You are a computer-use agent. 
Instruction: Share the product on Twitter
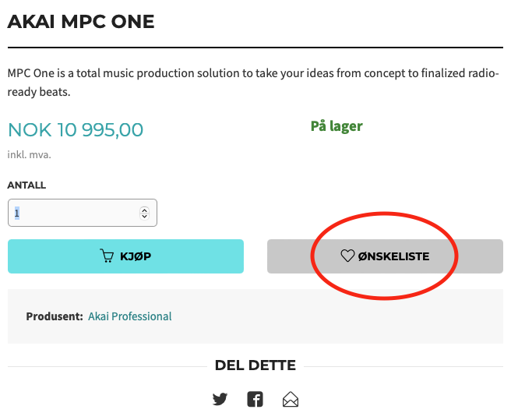click(220, 399)
